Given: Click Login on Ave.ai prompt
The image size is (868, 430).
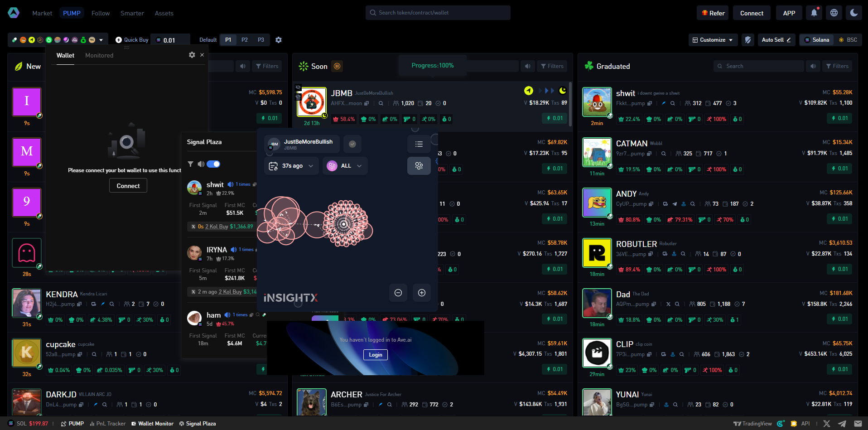Looking at the screenshot, I should click(375, 355).
